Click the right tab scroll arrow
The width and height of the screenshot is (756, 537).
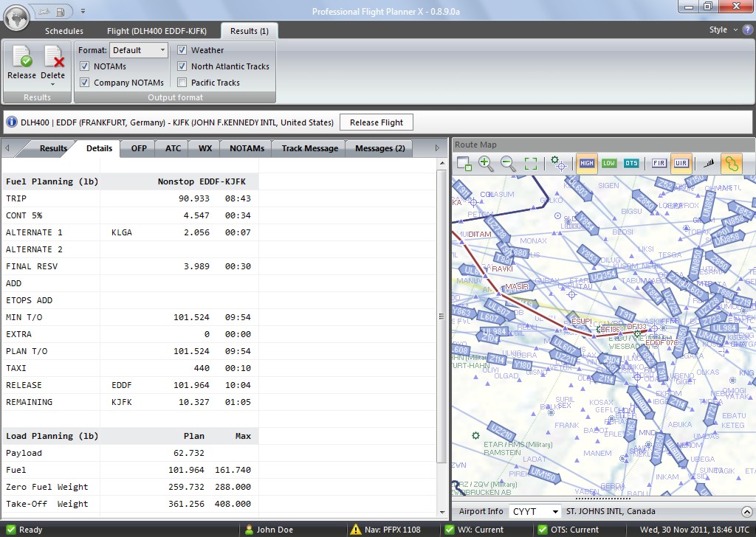[437, 148]
